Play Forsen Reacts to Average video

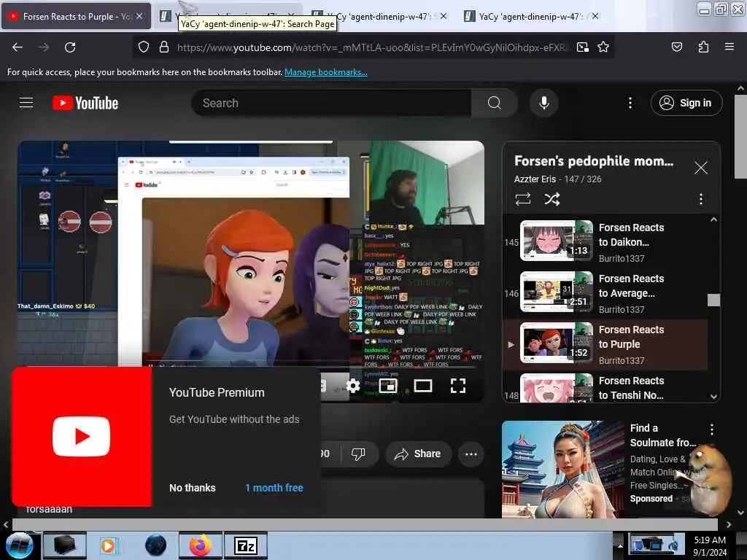[x=605, y=293]
